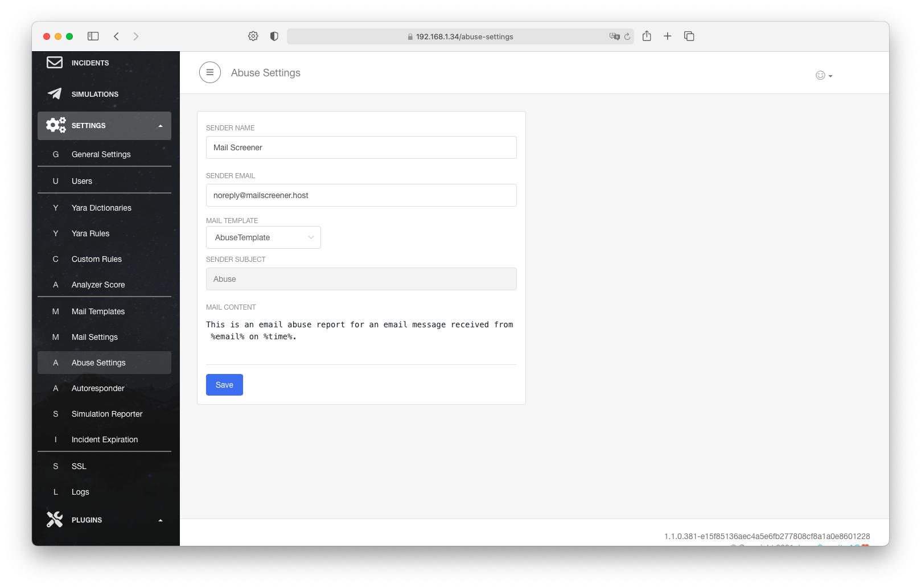Edit the Sender Email field
The width and height of the screenshot is (921, 588).
click(361, 195)
